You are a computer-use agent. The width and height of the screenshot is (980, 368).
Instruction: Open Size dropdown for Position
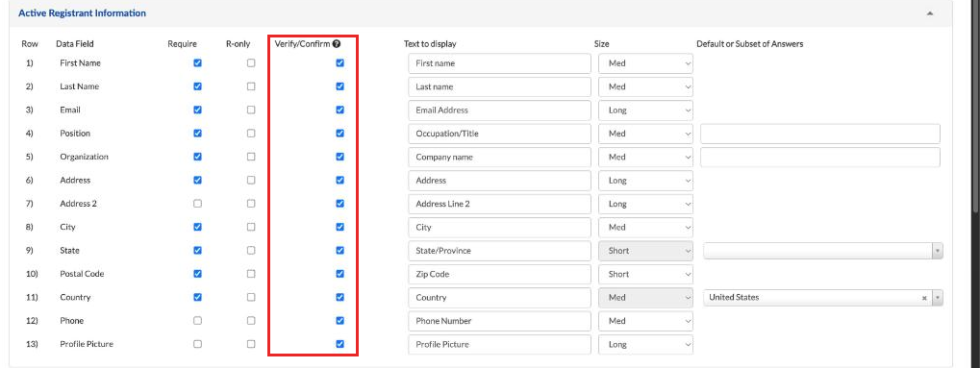645,134
